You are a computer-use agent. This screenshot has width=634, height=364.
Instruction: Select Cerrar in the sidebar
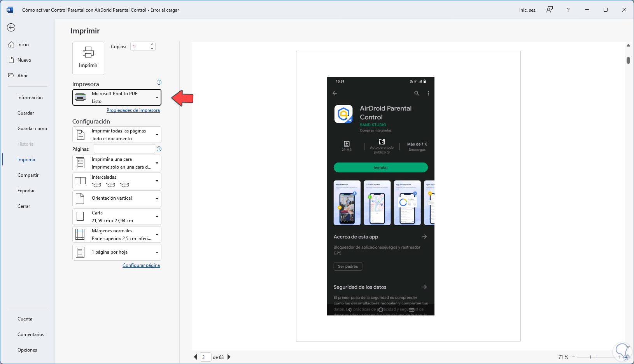tap(24, 206)
